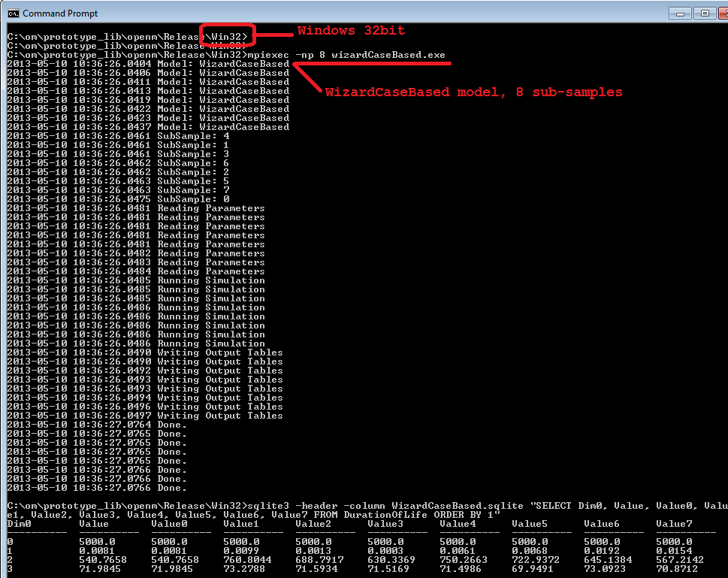Click the sqlite3 -header -column command text

point(316,506)
